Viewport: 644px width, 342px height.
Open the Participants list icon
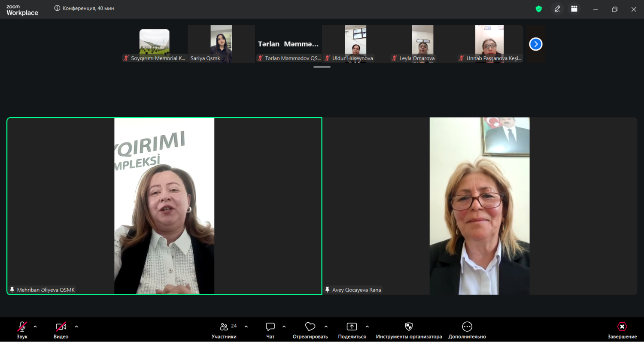224,327
